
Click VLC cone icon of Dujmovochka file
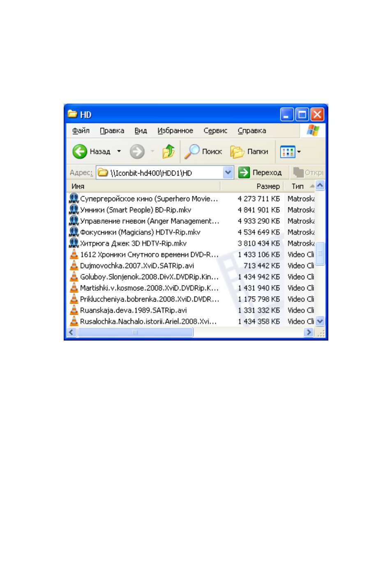point(74,265)
